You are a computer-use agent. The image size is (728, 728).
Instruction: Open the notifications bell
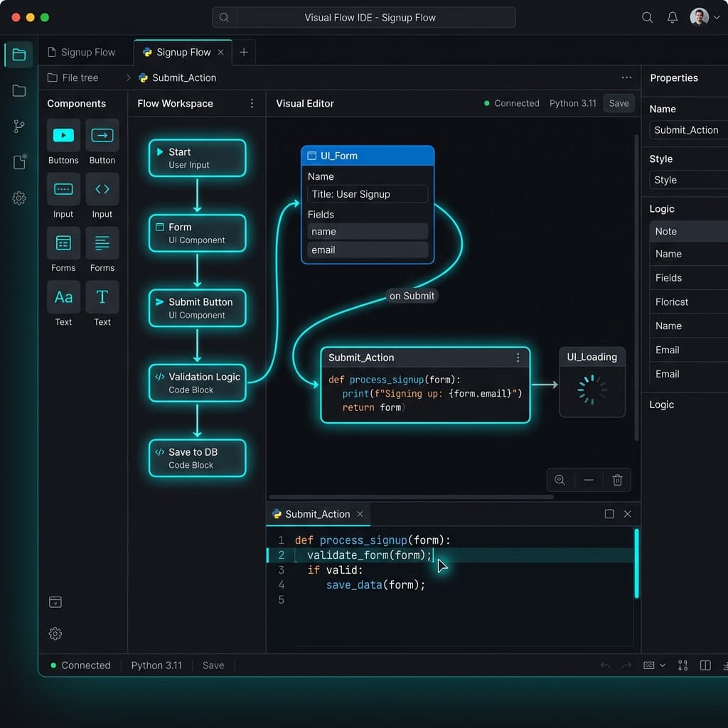[673, 18]
